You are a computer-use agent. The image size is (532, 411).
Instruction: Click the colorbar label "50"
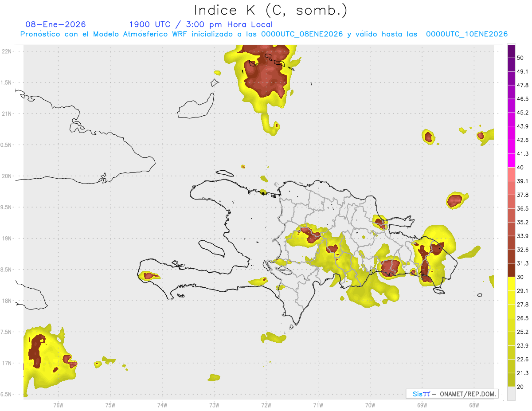pos(521,58)
